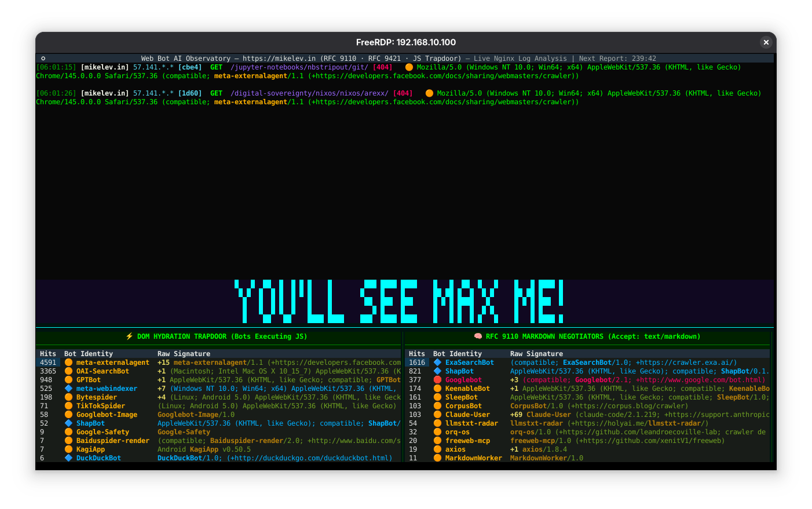
Task: Click the blue diamond beside ExaSearchBot identity
Action: (x=437, y=362)
